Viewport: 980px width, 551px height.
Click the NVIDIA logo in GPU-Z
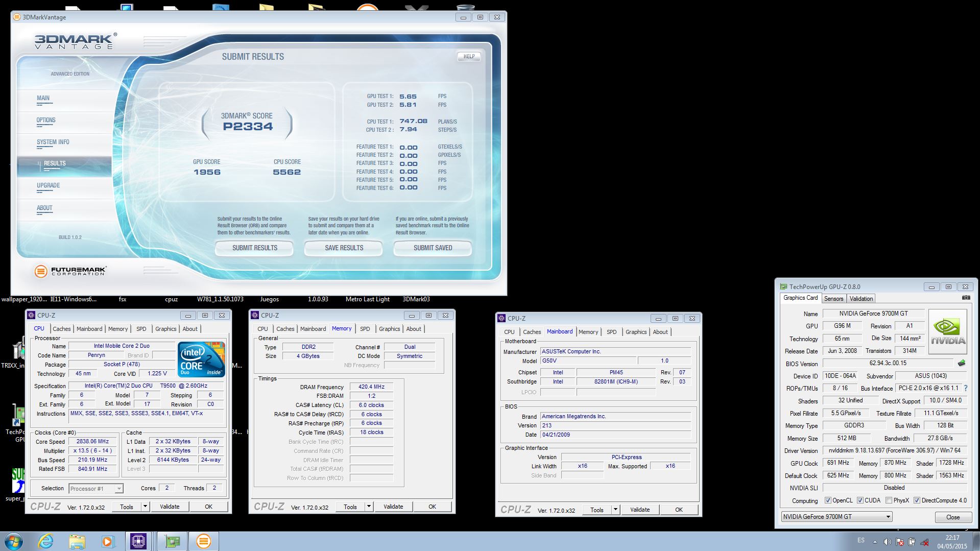pos(948,331)
